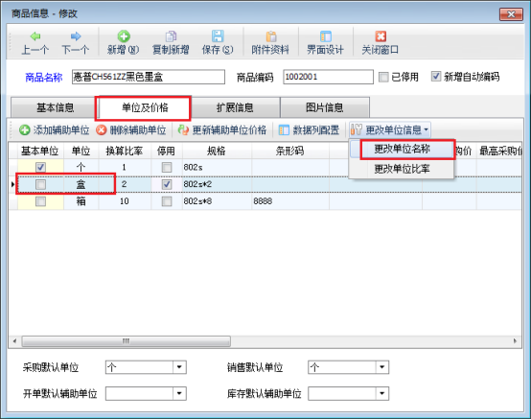Image resolution: width=531 pixels, height=420 pixels.
Task: Open 附件资料 clipboard icon
Action: click(271, 36)
